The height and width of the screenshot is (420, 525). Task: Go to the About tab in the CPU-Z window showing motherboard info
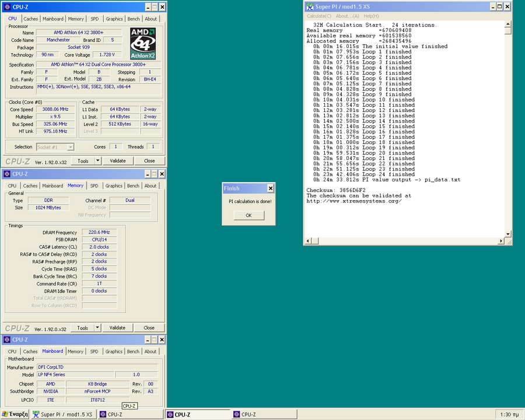pyautogui.click(x=150, y=352)
